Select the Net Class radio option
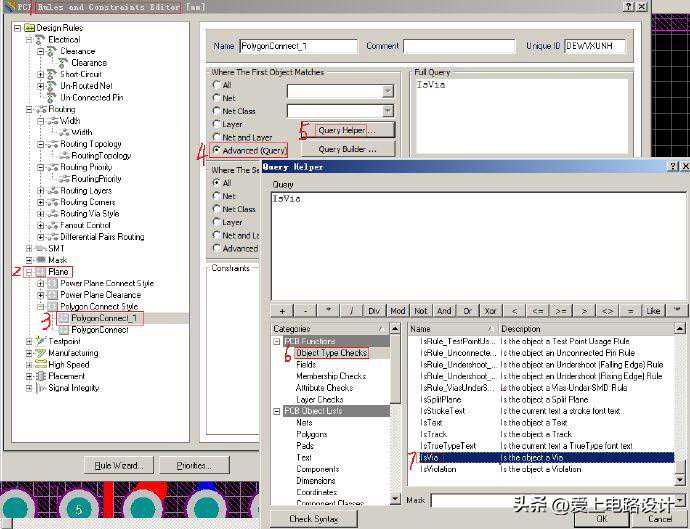Viewport: 690px width, 529px height. coord(215,111)
